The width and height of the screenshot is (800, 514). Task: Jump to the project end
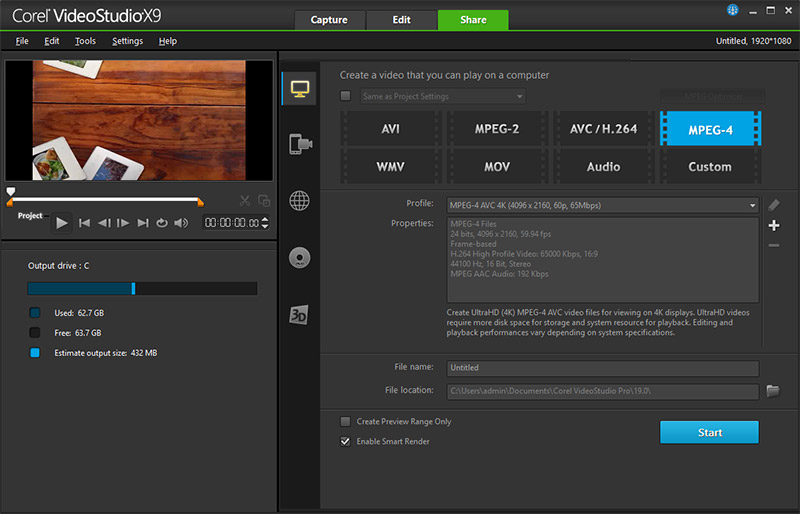tap(143, 223)
